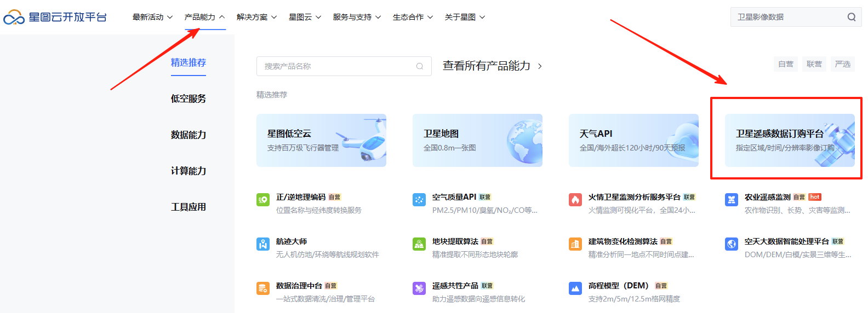
Task: Click the 搜索产品名称 input field
Action: click(x=337, y=66)
